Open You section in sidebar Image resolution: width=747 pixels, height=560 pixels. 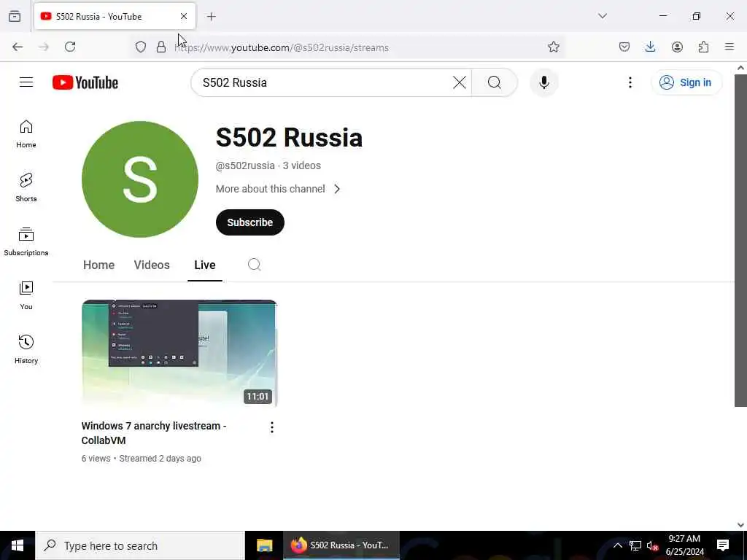click(26, 296)
